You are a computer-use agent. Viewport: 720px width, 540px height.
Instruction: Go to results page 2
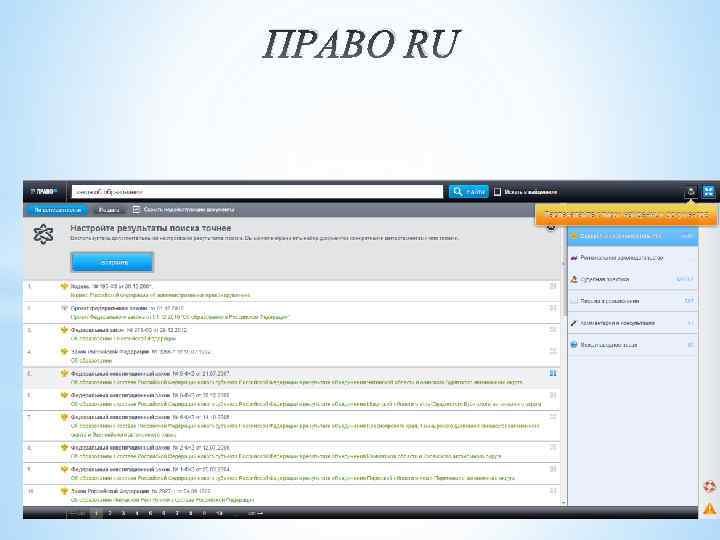(109, 513)
